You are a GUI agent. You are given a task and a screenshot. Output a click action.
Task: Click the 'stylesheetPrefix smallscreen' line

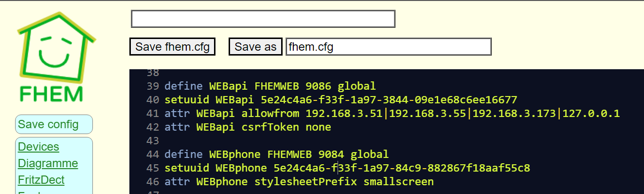299,182
